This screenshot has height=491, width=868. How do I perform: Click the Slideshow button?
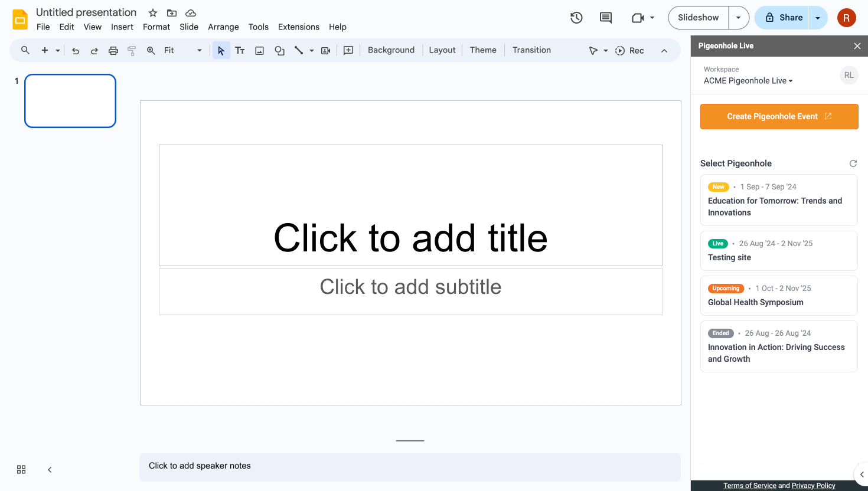[x=699, y=18]
